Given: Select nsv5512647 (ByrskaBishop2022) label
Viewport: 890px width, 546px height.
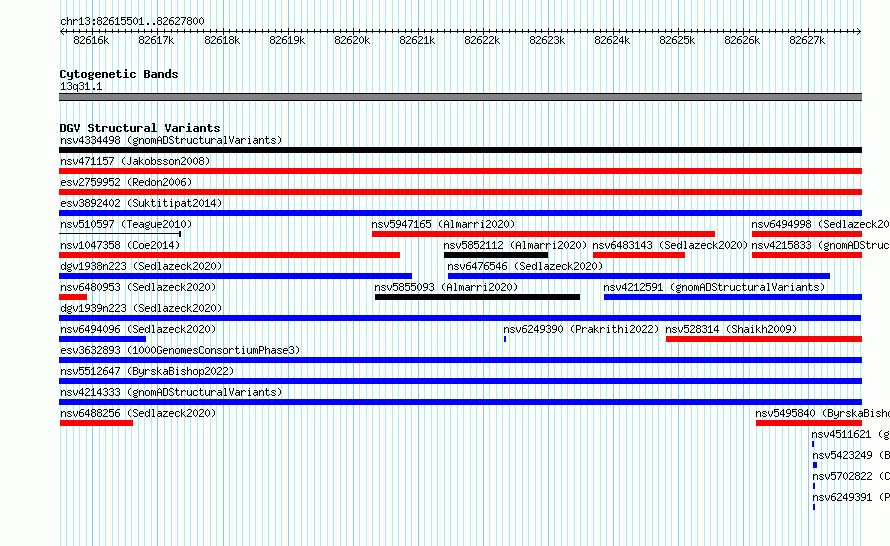Looking at the screenshot, I should pos(147,371).
